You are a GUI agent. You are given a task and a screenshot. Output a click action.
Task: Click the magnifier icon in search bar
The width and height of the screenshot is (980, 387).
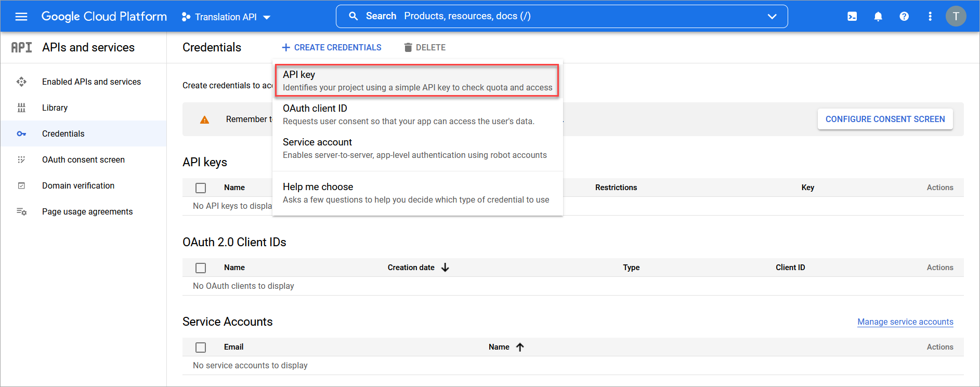354,16
